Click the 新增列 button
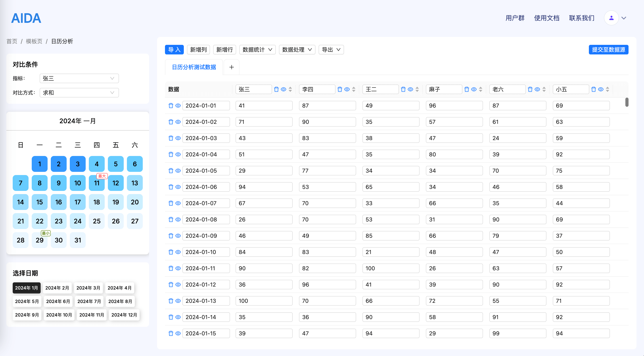 (198, 50)
